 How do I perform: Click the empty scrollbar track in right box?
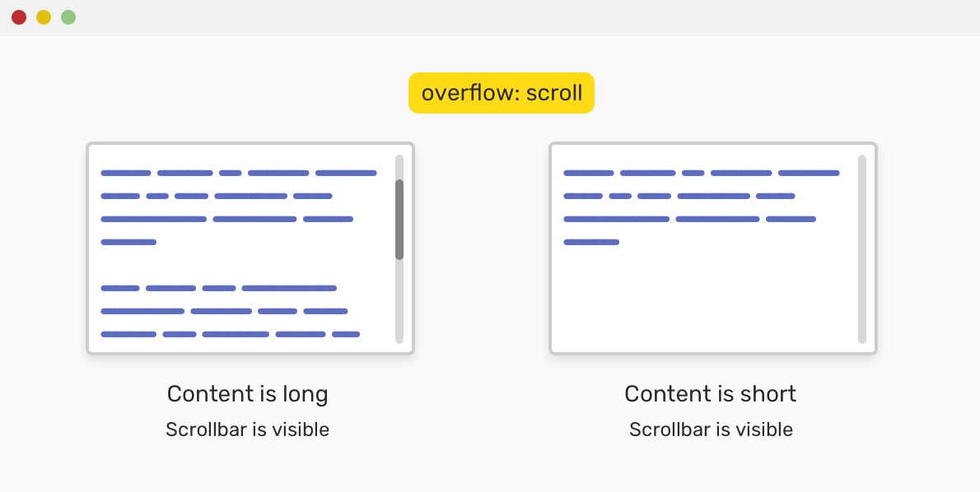coord(862,248)
